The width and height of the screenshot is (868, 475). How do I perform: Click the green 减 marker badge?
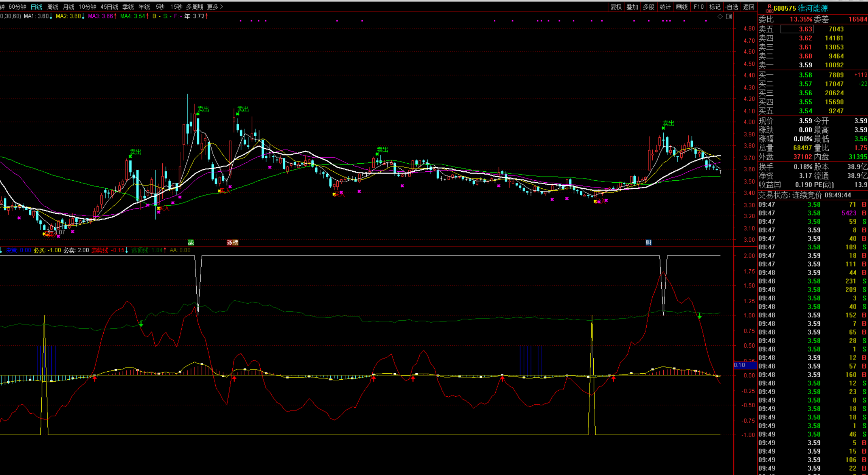(191, 242)
